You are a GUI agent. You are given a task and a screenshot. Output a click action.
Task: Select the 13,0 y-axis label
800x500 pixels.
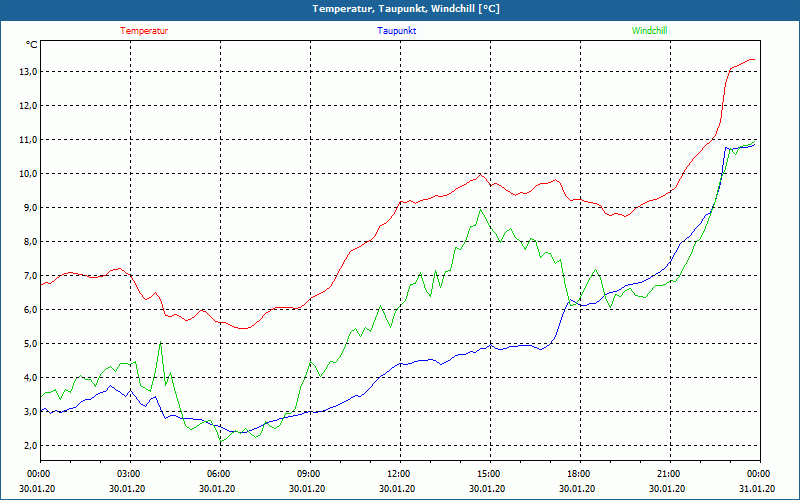[28, 72]
